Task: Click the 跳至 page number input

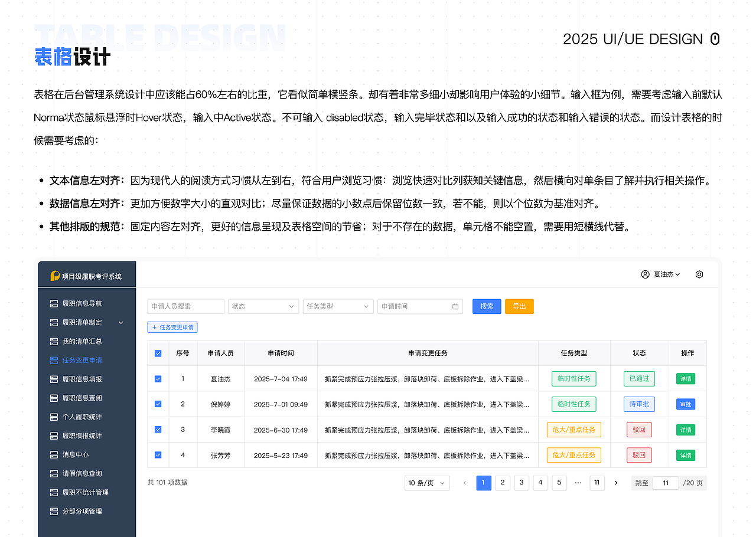Action: 666,483
